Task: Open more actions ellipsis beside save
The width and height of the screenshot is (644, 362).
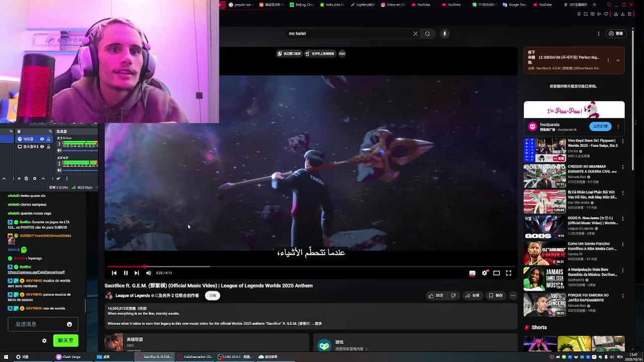Action: click(513, 296)
